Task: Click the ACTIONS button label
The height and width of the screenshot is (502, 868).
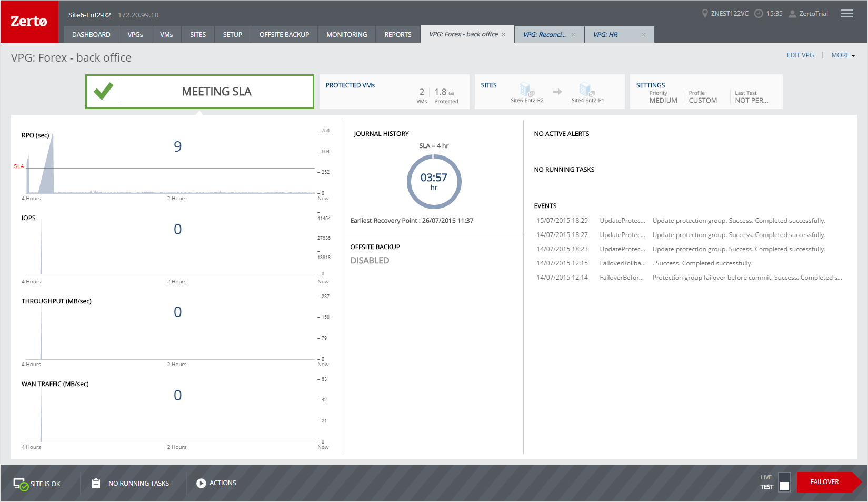Action: 223,483
